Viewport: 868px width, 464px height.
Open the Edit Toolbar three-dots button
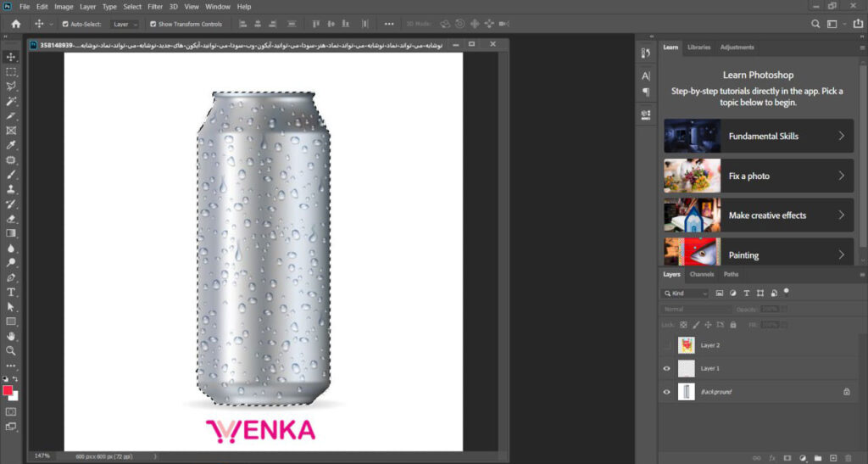tap(10, 366)
